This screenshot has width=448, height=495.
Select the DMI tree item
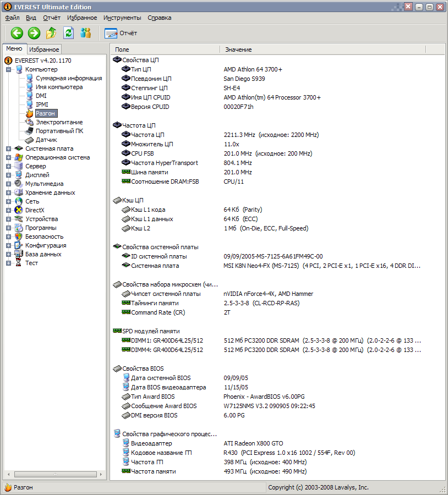click(41, 96)
